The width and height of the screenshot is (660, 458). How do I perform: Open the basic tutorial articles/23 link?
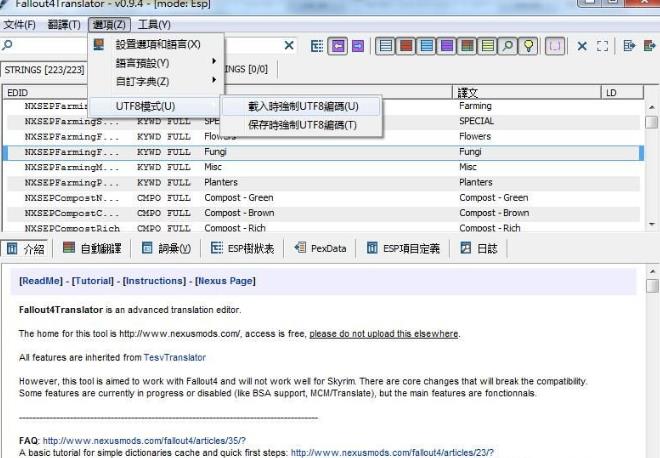[x=392, y=453]
